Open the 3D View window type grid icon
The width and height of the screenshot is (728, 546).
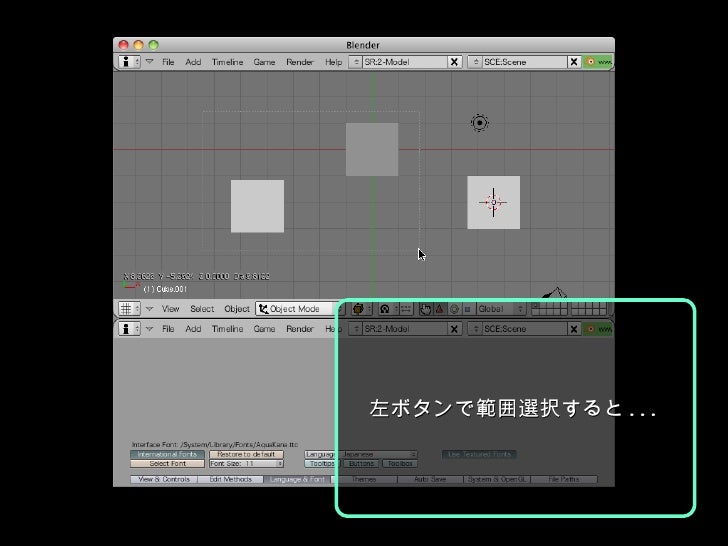pyautogui.click(x=129, y=309)
